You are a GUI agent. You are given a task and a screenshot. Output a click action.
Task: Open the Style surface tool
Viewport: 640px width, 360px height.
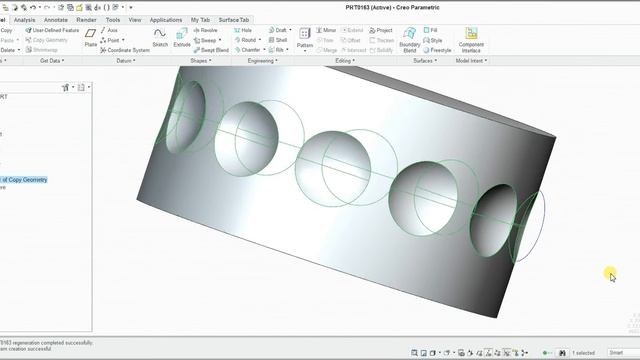[x=433, y=40]
